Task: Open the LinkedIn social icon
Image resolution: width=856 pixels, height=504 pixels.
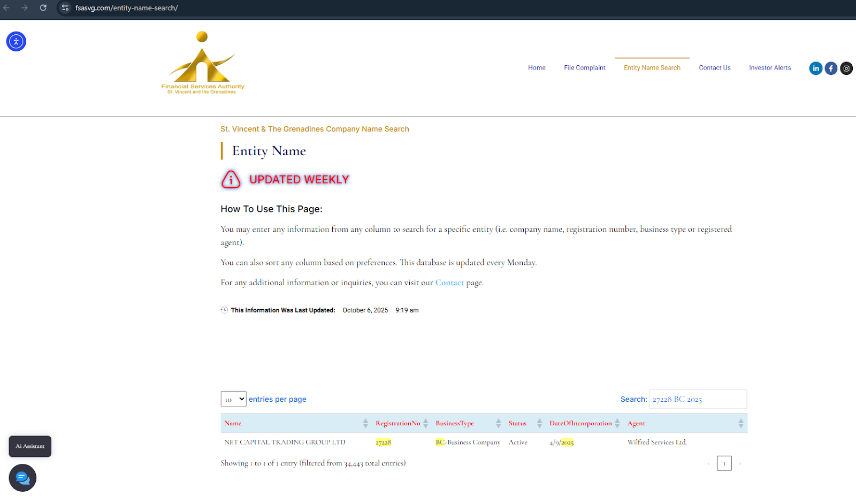Action: 816,68
